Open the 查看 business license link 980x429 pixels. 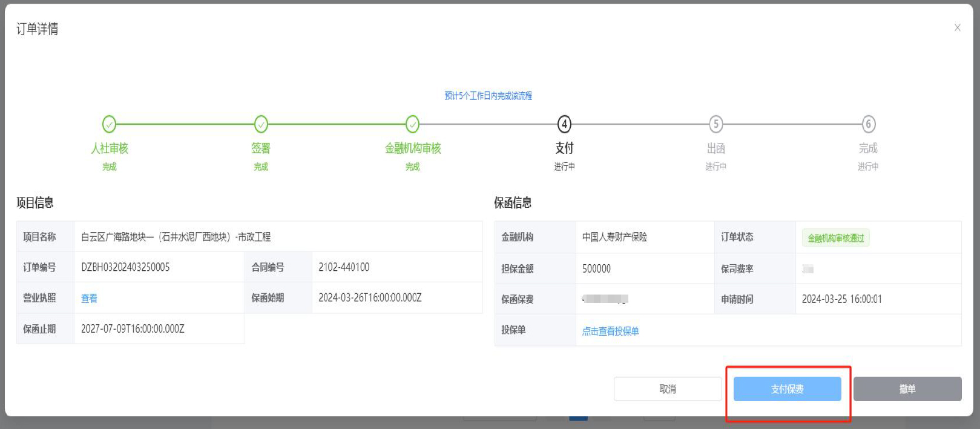[89, 298]
